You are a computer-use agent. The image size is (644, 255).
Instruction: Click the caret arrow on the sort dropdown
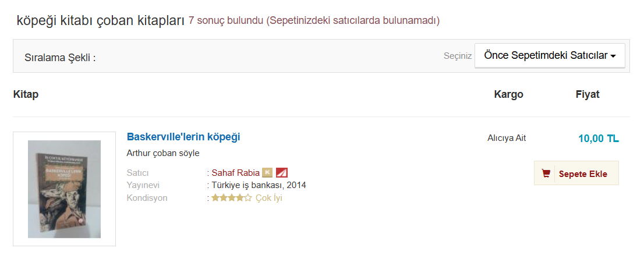613,56
